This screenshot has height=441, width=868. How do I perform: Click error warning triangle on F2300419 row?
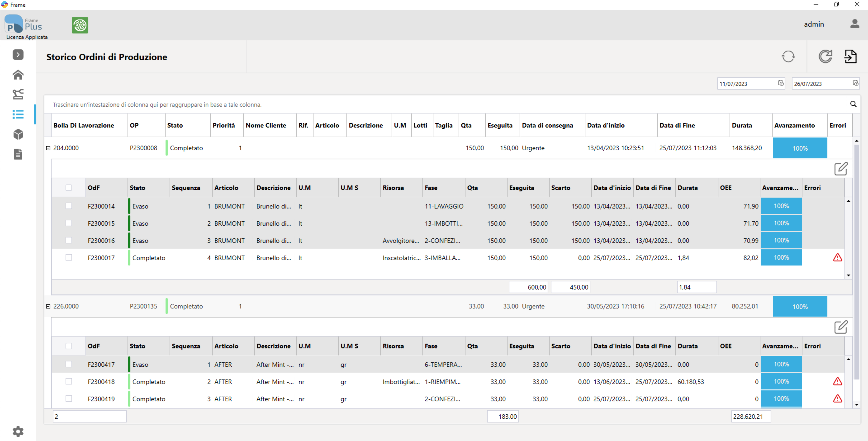[x=837, y=399]
